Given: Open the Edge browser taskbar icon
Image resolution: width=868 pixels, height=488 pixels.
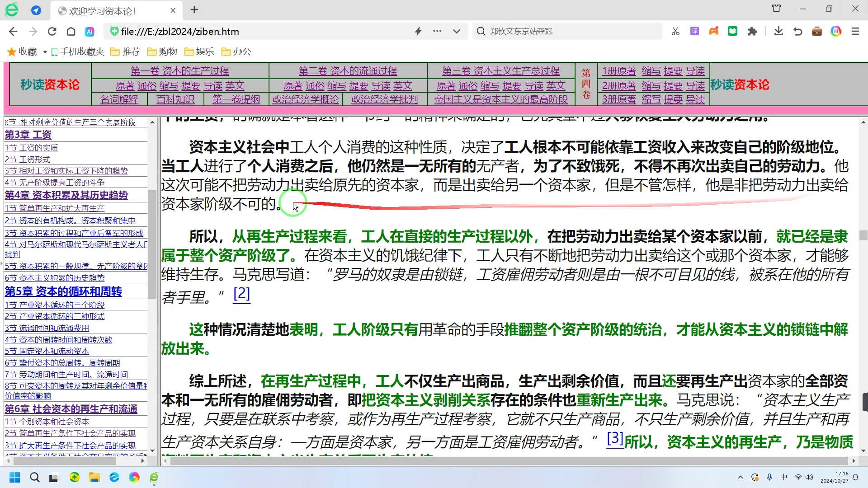Looking at the screenshot, I should coord(114,477).
